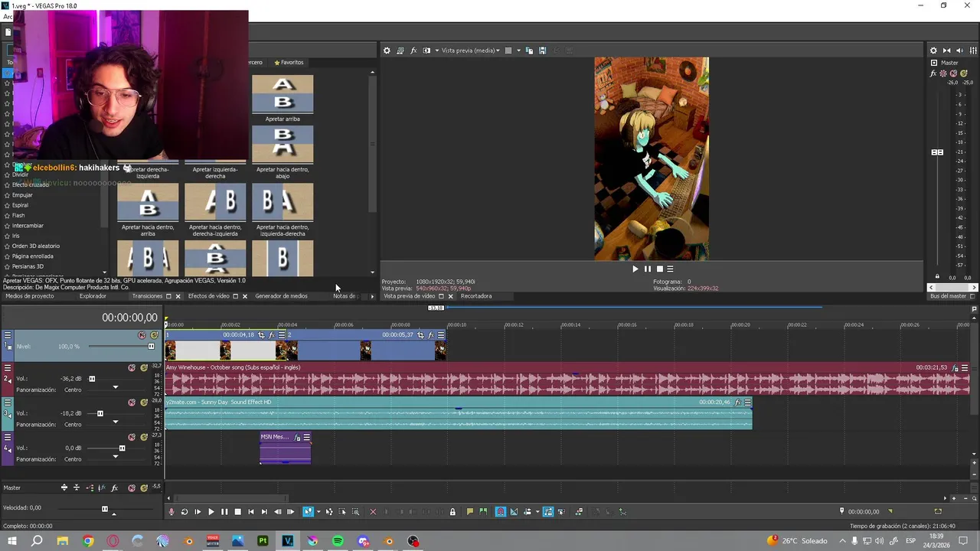This screenshot has width=980, height=551.
Task: Open video output FX in preview
Action: [413, 51]
